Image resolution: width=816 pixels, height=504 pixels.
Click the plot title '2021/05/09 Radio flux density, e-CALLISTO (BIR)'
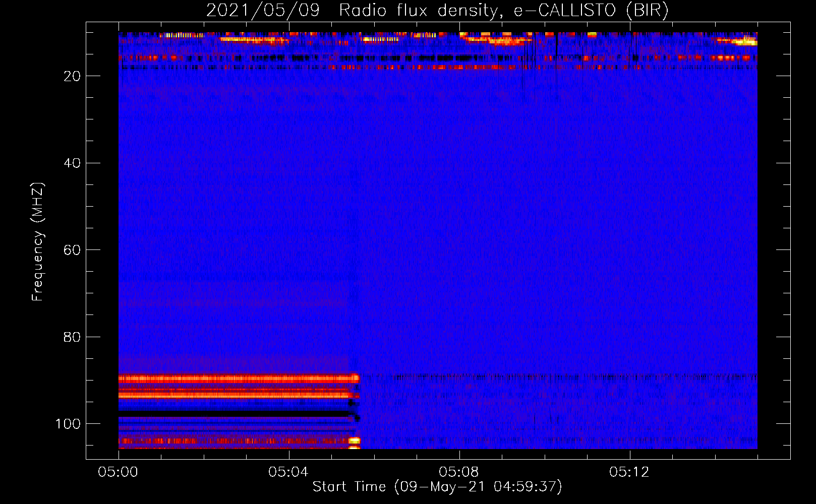(x=437, y=11)
